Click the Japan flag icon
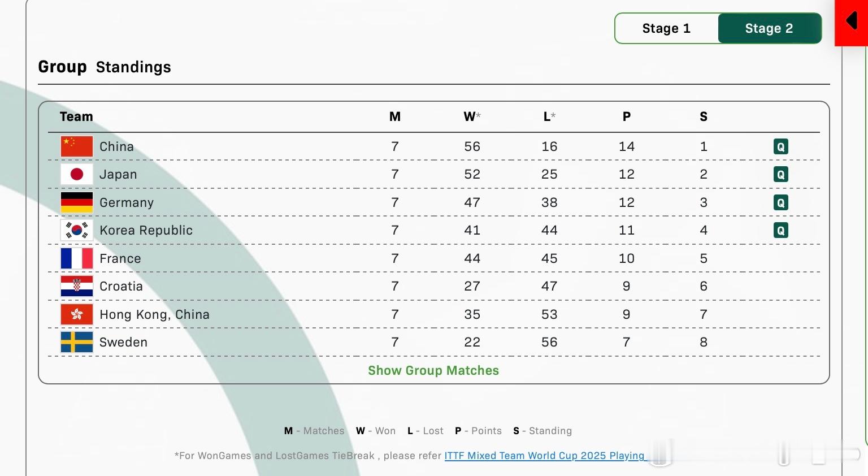The image size is (868, 476). pyautogui.click(x=77, y=174)
